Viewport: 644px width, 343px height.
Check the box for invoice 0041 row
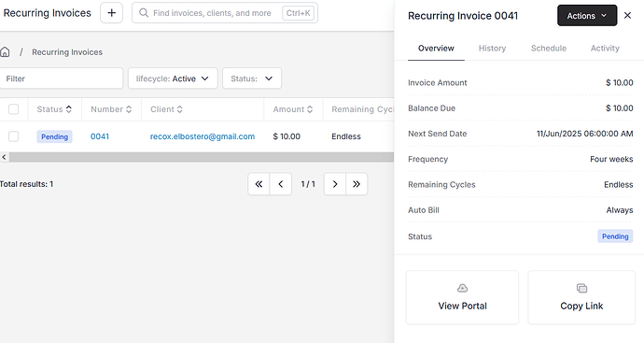[x=14, y=136]
